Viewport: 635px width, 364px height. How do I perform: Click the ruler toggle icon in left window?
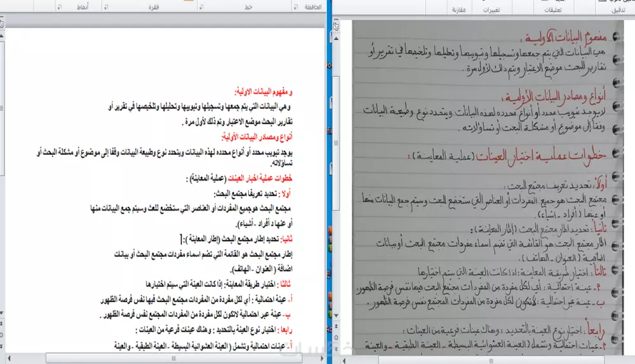tap(2, 24)
